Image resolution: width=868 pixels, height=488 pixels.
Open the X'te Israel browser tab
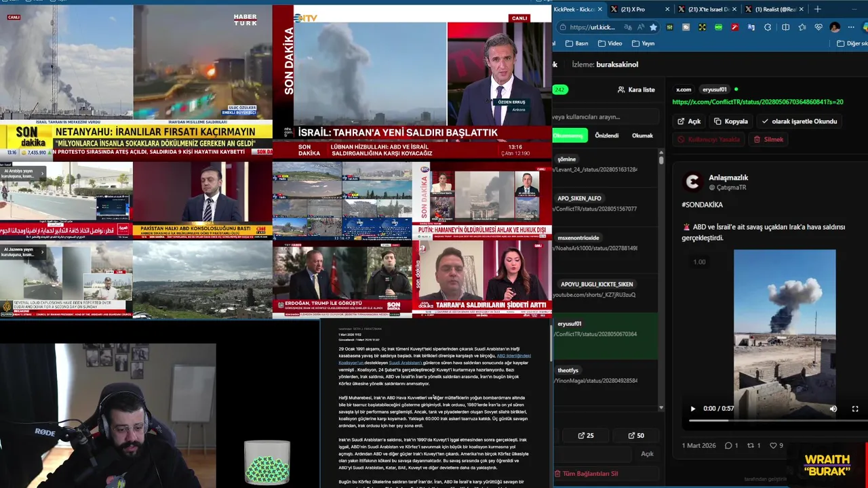708,9
